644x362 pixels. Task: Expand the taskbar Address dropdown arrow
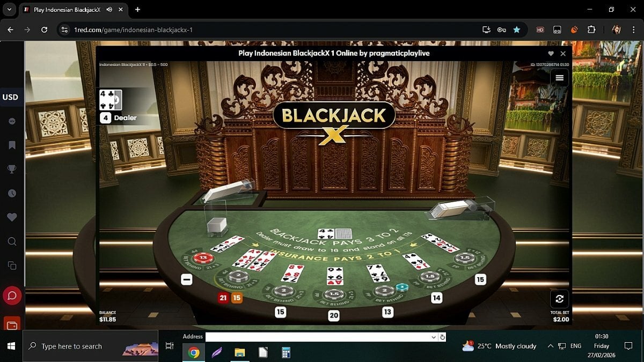(x=434, y=337)
